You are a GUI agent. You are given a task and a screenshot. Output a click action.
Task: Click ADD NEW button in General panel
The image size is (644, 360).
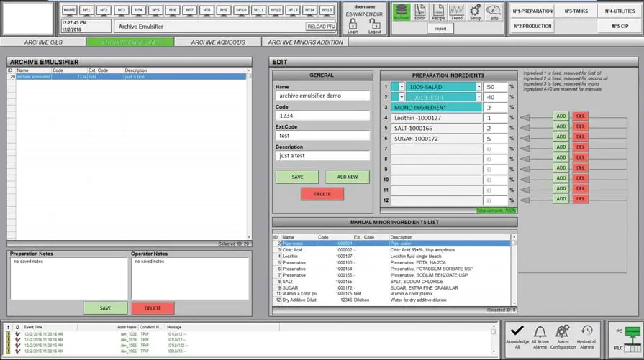(347, 177)
